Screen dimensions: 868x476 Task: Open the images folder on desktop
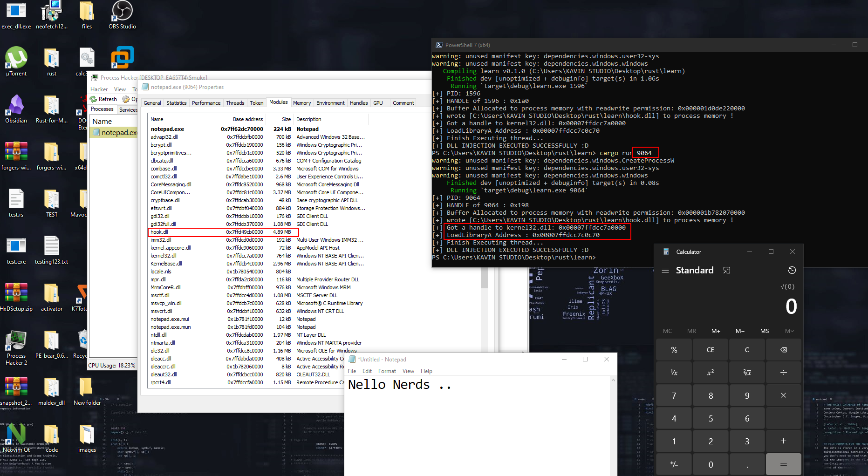point(87,438)
